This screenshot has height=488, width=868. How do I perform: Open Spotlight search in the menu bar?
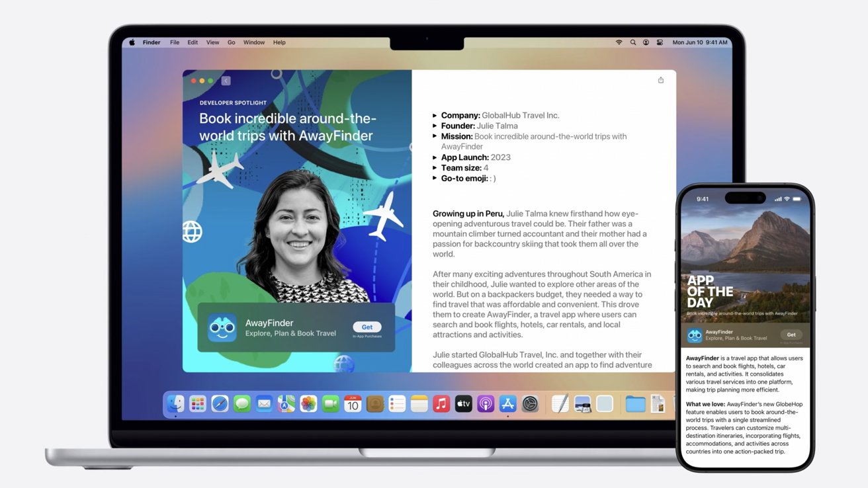point(633,42)
